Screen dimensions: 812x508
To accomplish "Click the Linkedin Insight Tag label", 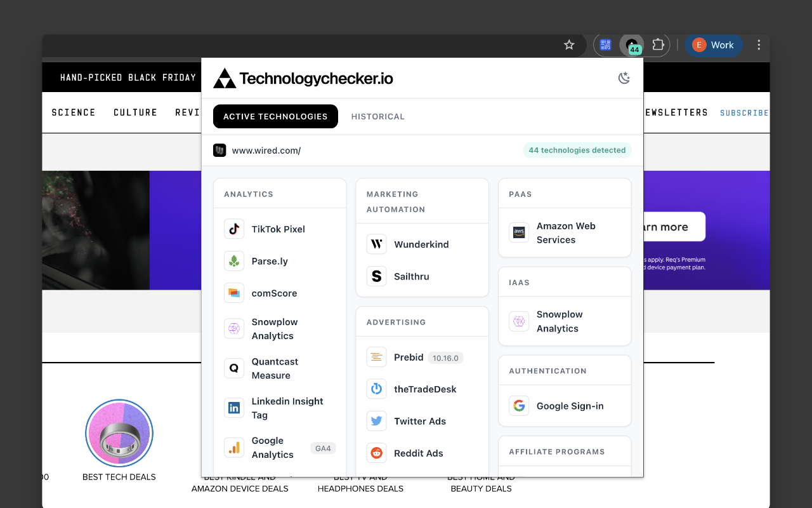I will (x=287, y=408).
